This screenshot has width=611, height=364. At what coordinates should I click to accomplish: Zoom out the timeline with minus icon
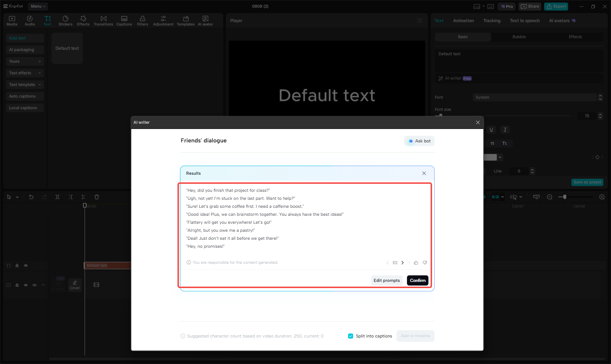click(550, 197)
